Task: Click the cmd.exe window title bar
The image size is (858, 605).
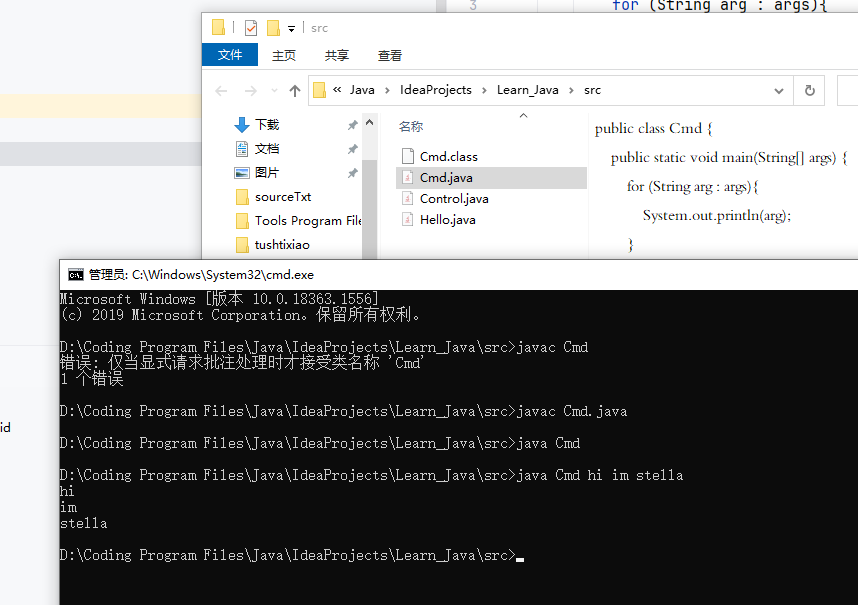Action: pos(459,275)
